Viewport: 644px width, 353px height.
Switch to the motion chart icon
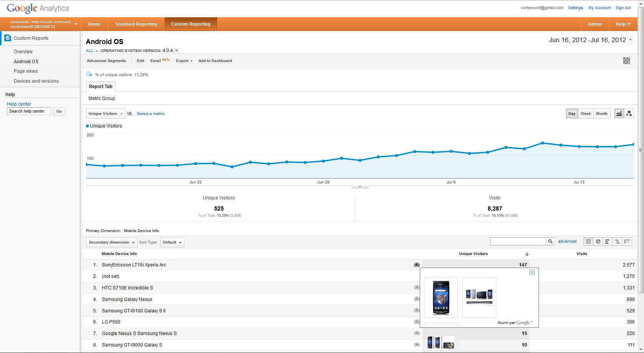[x=629, y=113]
